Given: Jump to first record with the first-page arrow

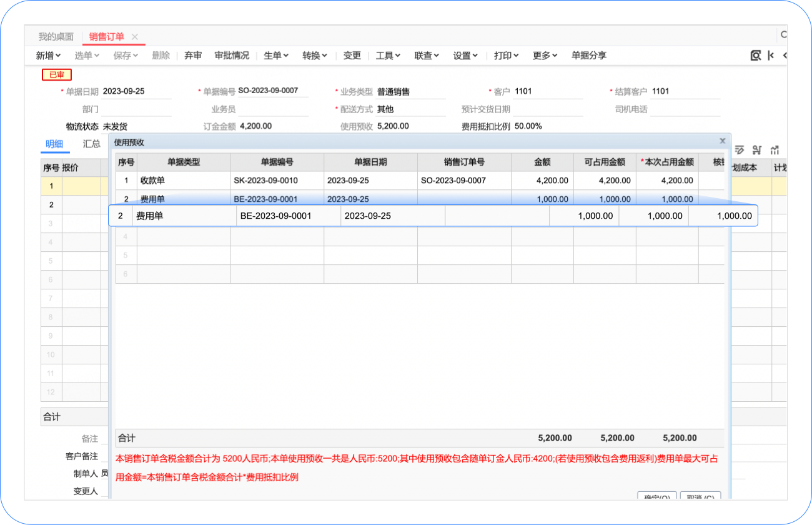Looking at the screenshot, I should pos(771,56).
